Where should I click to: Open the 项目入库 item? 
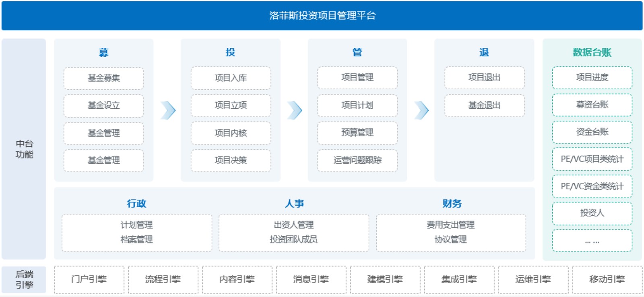click(231, 78)
